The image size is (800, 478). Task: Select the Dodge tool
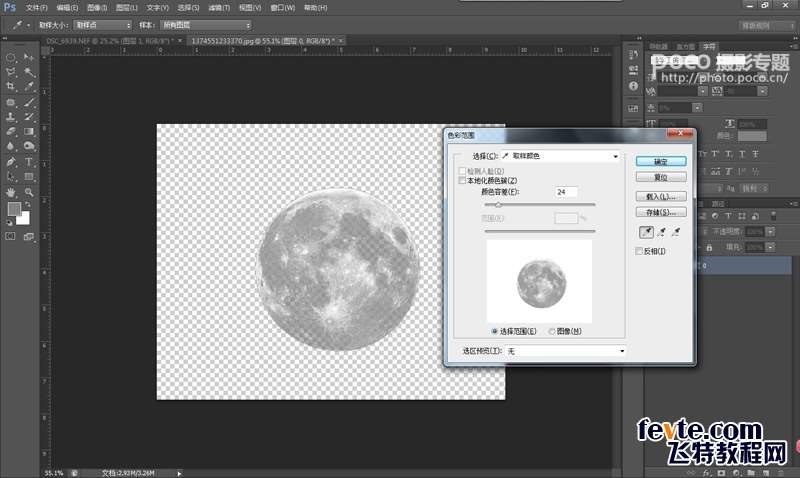point(29,146)
